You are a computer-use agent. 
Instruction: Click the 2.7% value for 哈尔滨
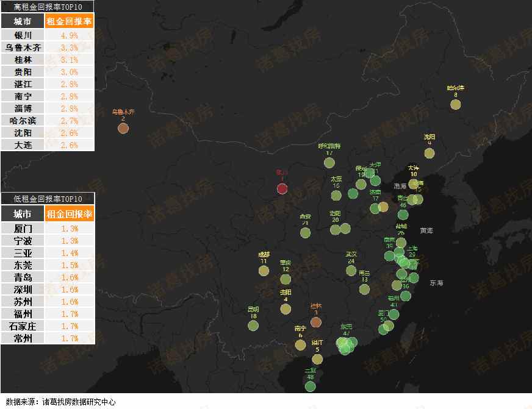coord(69,121)
